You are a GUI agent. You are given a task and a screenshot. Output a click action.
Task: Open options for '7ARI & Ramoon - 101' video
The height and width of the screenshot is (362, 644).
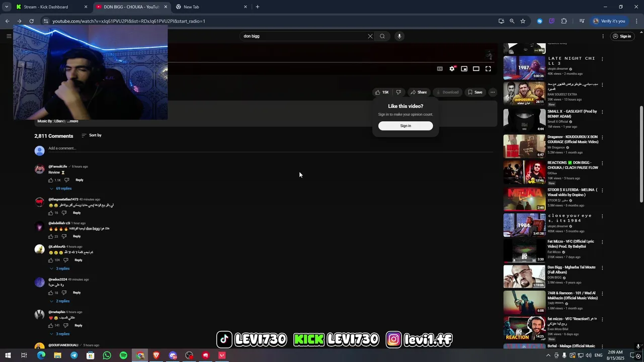602,294
